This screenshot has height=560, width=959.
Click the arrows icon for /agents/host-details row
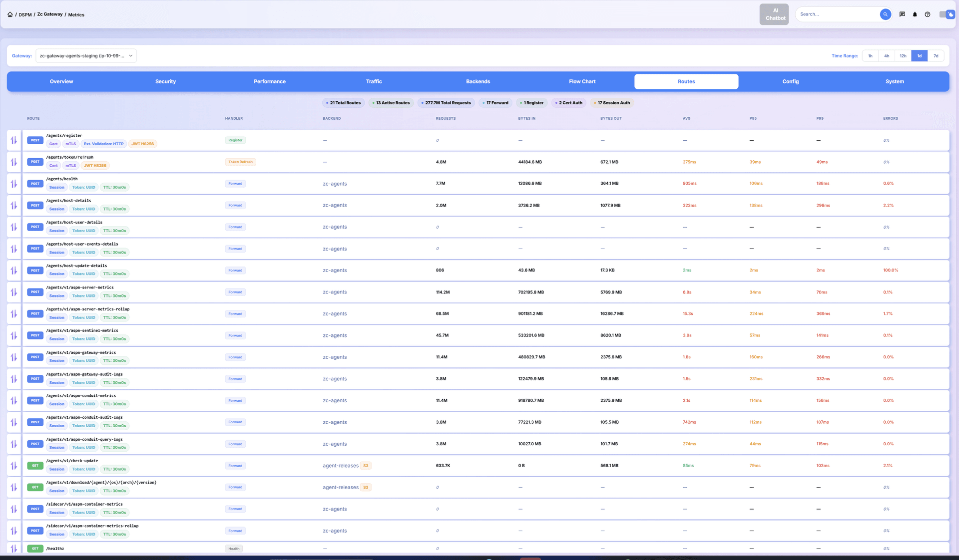[14, 206]
